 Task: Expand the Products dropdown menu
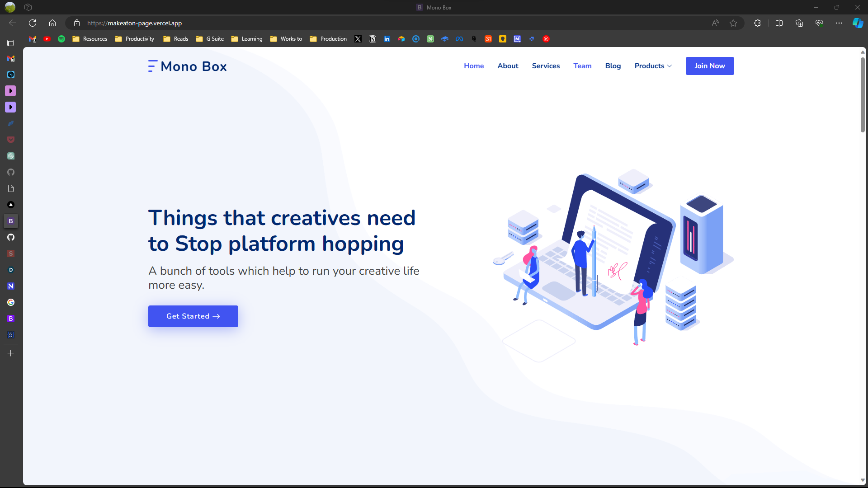tap(653, 66)
